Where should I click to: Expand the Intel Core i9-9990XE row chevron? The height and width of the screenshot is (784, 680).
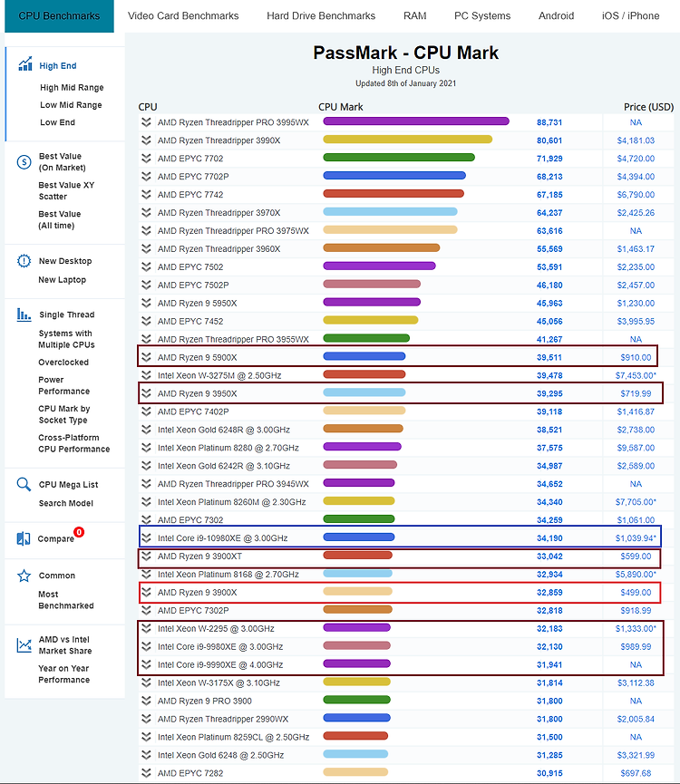point(146,664)
